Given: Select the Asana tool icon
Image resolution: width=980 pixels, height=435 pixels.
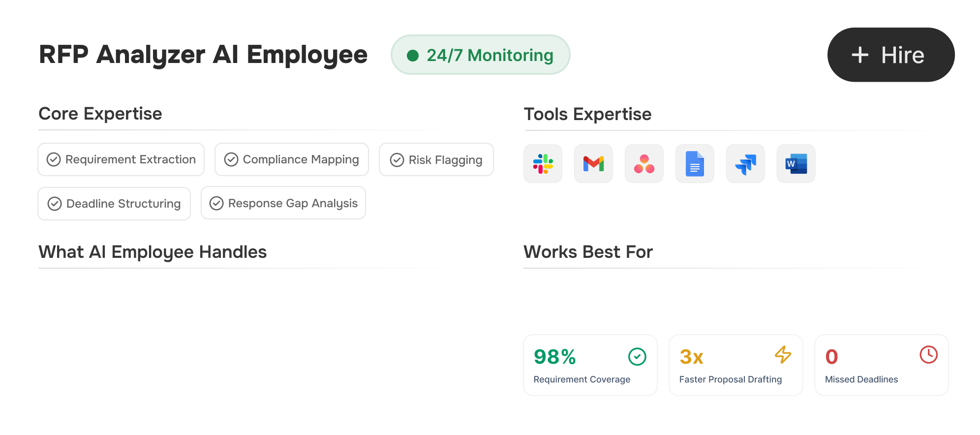Looking at the screenshot, I should 644,164.
